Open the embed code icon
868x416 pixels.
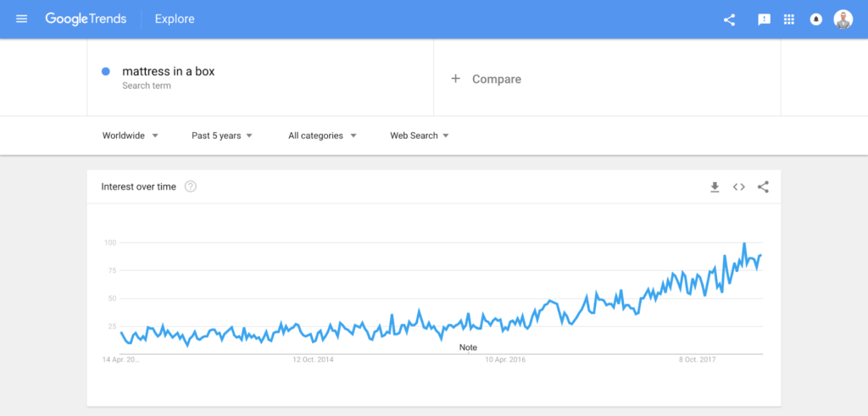tap(739, 186)
